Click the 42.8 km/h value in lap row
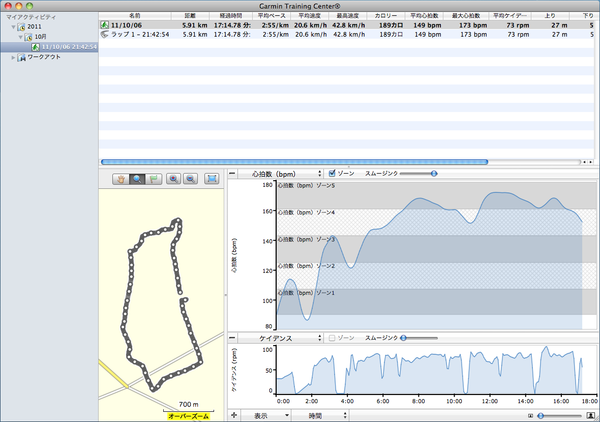Image resolution: width=600 pixels, height=422 pixels. point(349,34)
